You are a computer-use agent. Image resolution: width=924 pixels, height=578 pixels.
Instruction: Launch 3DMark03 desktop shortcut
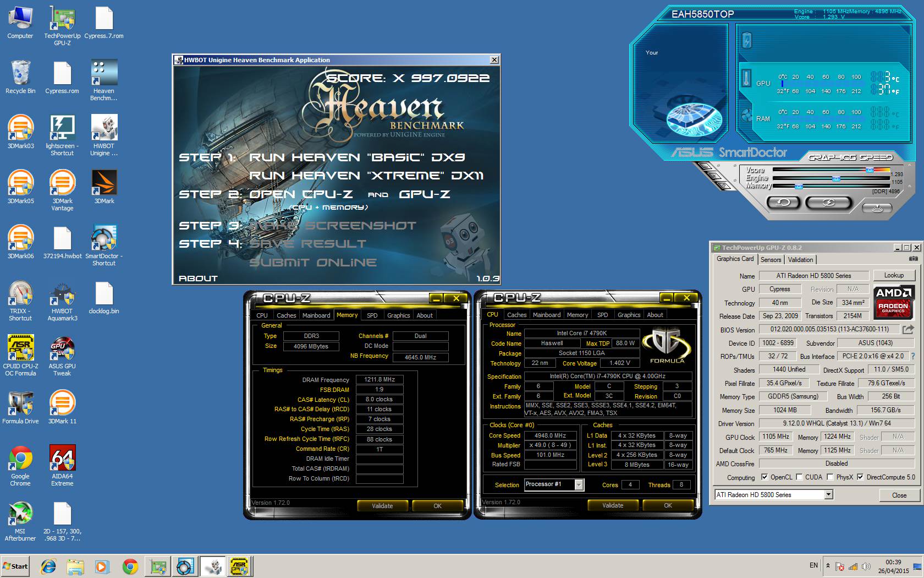20,133
